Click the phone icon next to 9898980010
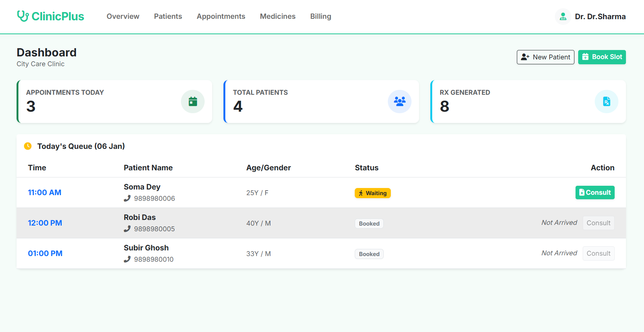 [127, 259]
